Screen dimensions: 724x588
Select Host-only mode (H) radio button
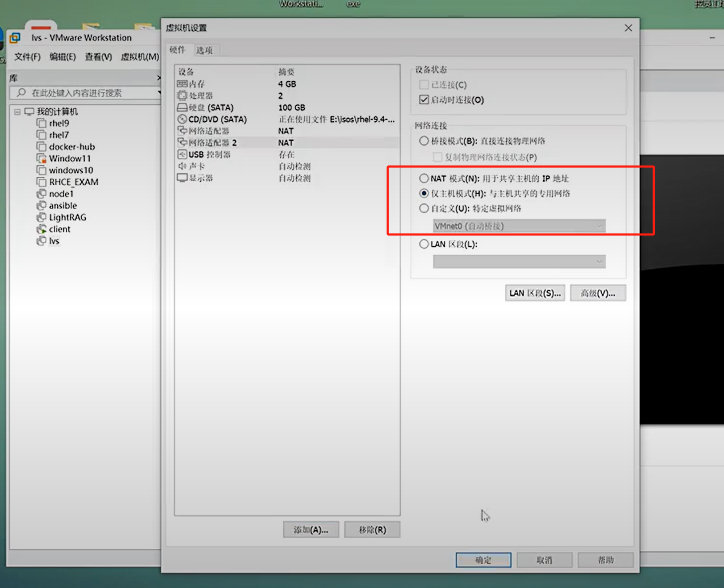coord(424,193)
